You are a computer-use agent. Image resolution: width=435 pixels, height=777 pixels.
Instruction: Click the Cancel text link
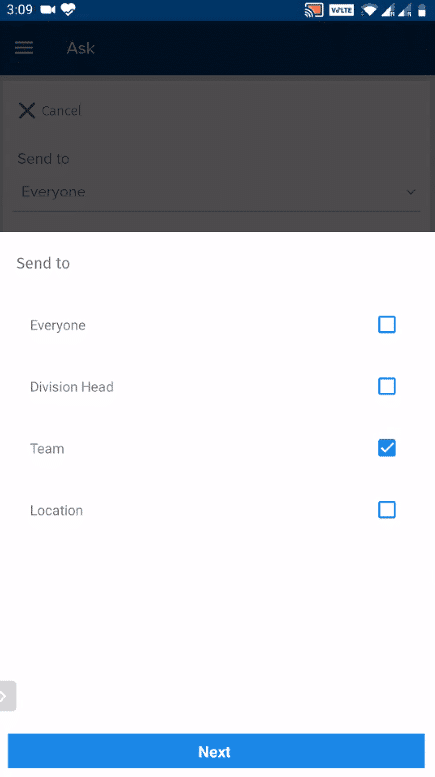pyautogui.click(x=61, y=111)
